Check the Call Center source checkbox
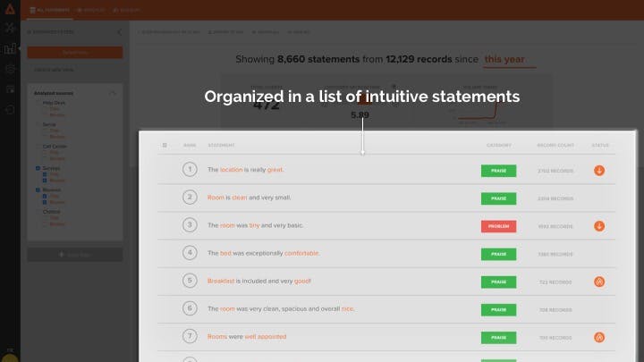Viewport: 644px width, 362px height. pyautogui.click(x=38, y=146)
